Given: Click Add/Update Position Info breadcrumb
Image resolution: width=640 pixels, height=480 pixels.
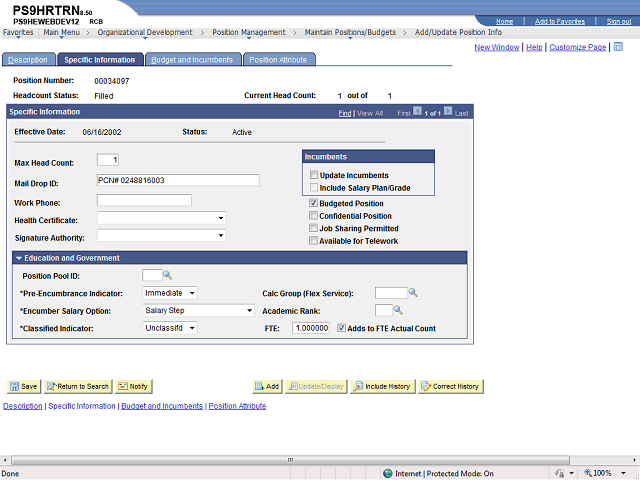Looking at the screenshot, I should (x=458, y=32).
